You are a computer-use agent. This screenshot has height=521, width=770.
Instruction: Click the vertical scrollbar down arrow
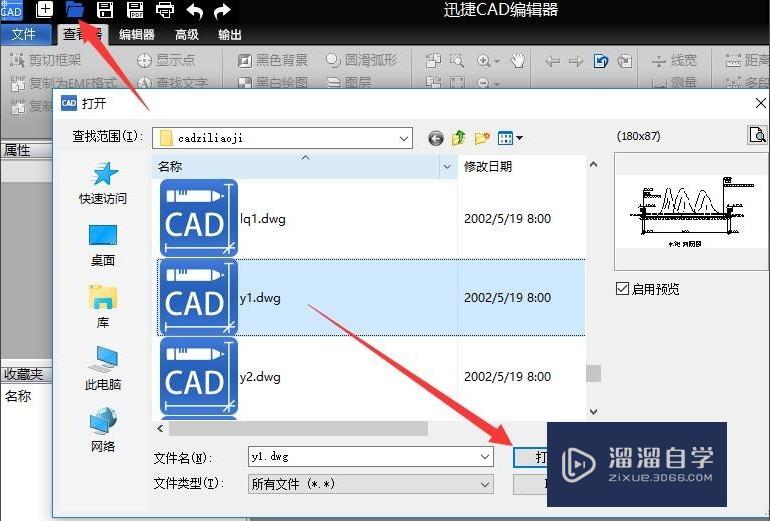click(593, 411)
